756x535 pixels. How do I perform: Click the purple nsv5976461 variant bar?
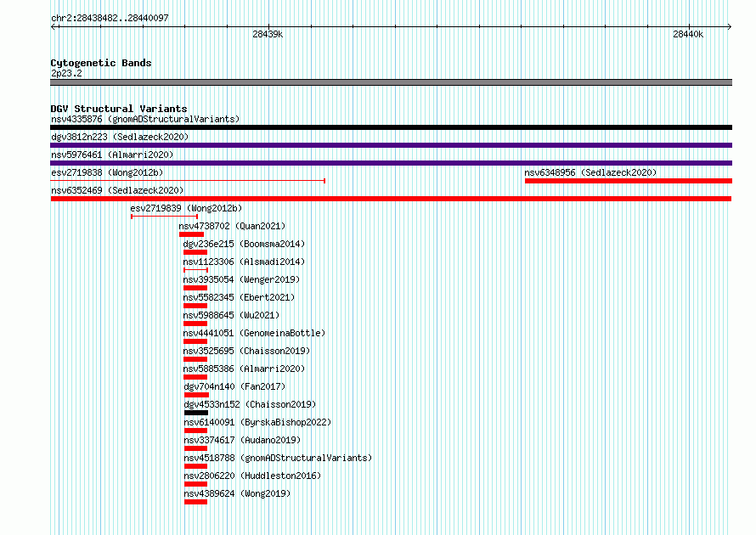[391, 163]
